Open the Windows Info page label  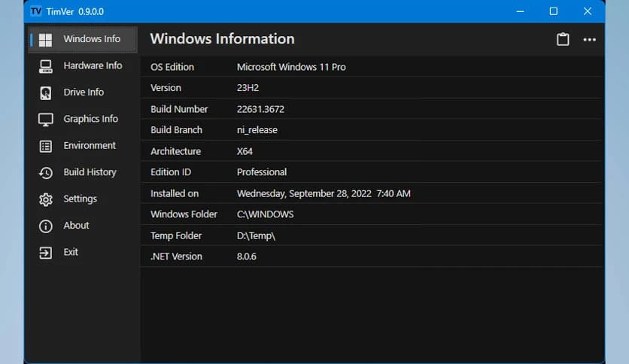[x=92, y=39]
